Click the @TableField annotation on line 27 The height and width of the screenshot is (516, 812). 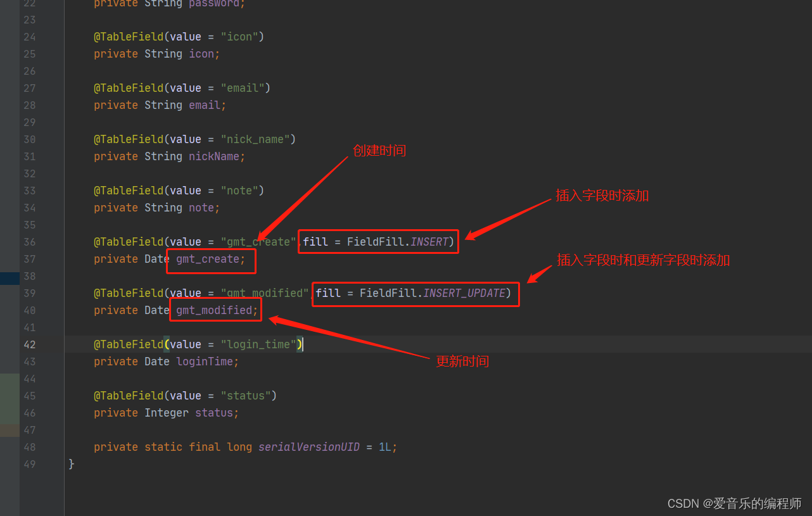click(129, 88)
